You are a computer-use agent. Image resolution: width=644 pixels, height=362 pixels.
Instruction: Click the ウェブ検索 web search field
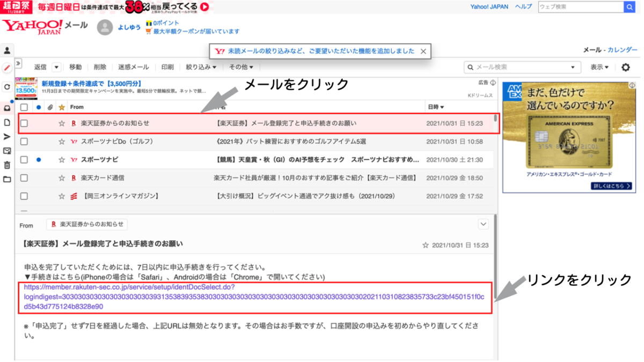581,7
